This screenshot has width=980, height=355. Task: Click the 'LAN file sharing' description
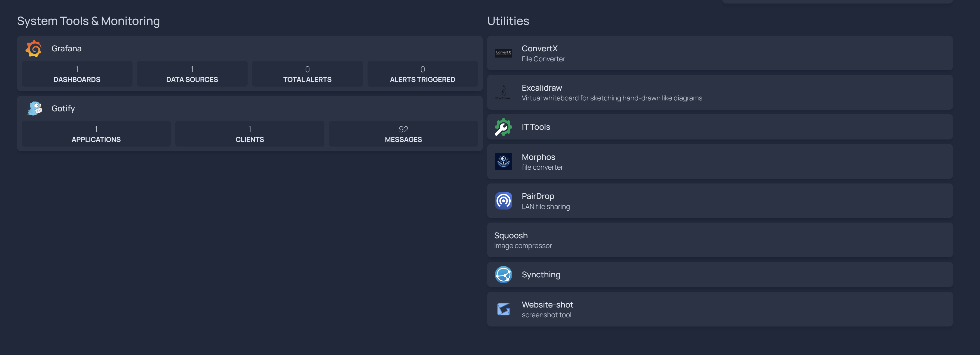pos(546,207)
